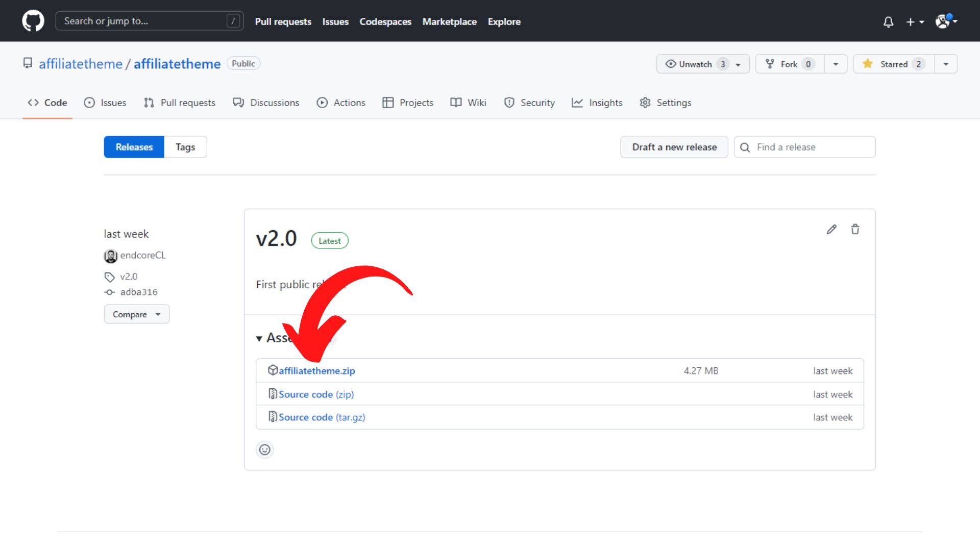Select the Releases button
The width and height of the screenshot is (980, 551).
[x=134, y=147]
